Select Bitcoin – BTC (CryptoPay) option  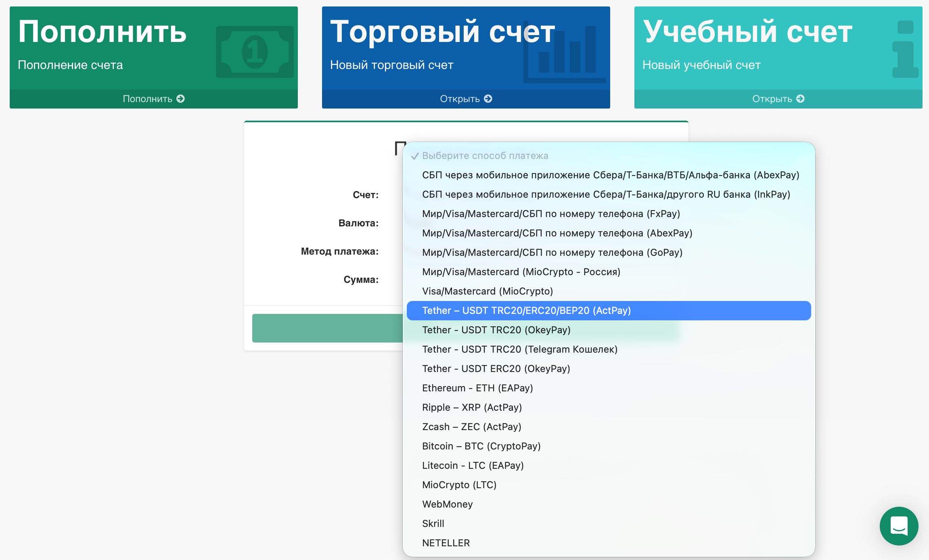[x=481, y=446]
